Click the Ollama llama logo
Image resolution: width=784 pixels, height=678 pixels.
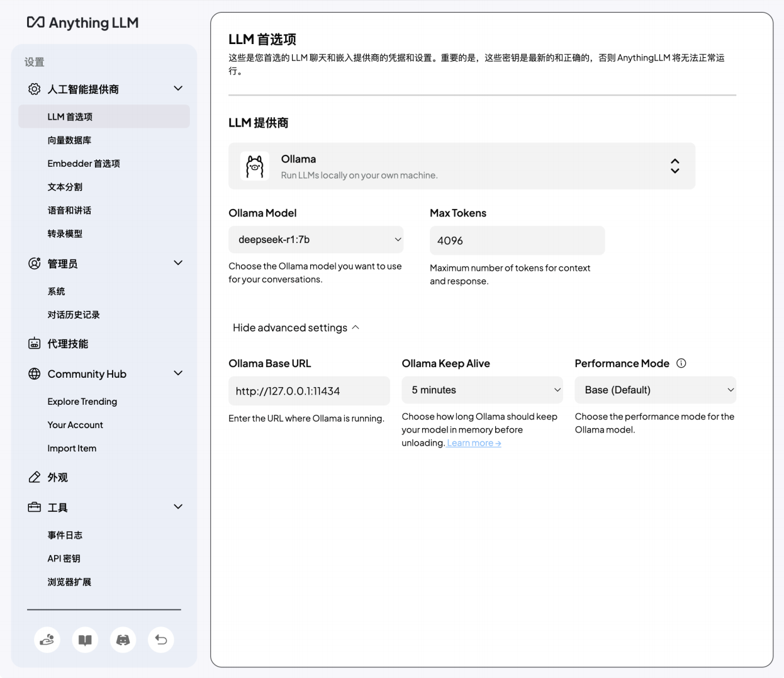click(x=255, y=166)
